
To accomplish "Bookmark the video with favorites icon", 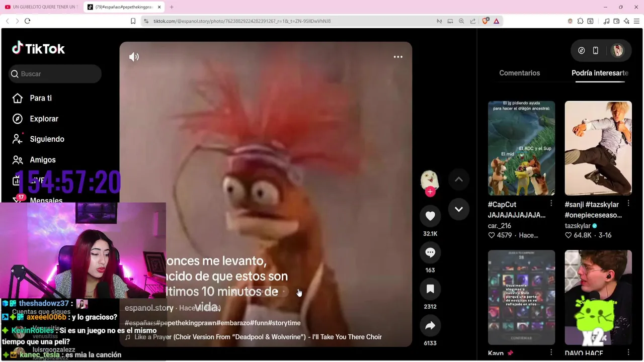I will point(430,289).
